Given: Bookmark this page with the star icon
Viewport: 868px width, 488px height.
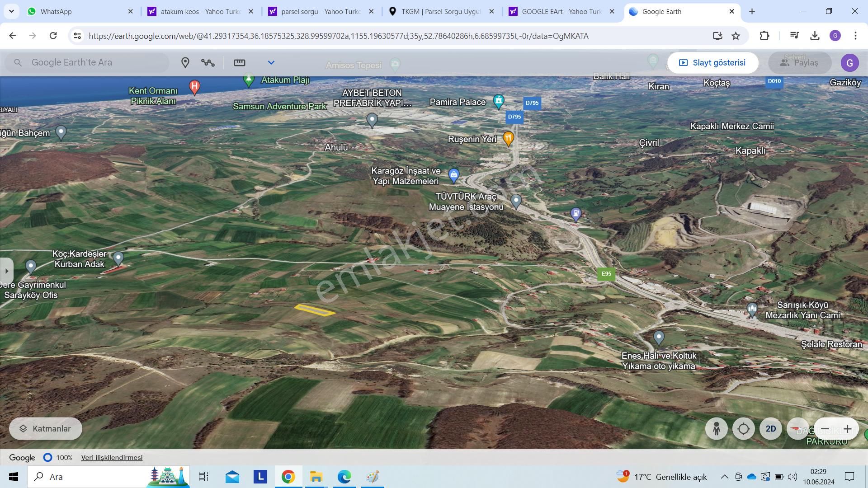Looking at the screenshot, I should [736, 36].
